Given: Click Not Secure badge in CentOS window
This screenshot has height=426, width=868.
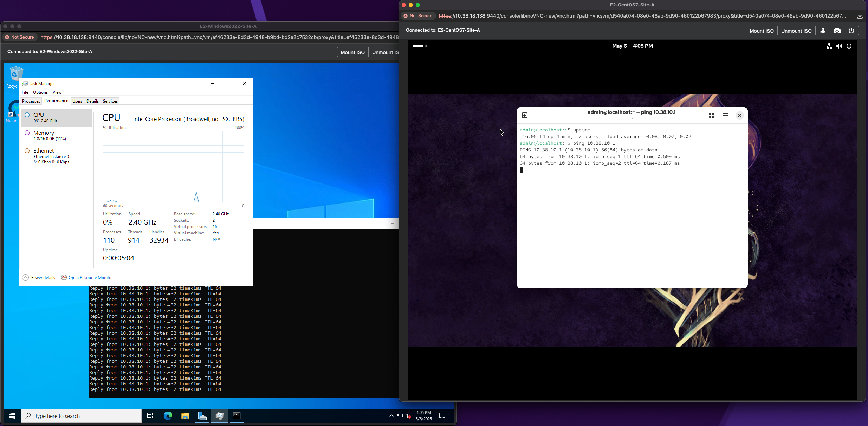Looking at the screenshot, I should click(418, 16).
